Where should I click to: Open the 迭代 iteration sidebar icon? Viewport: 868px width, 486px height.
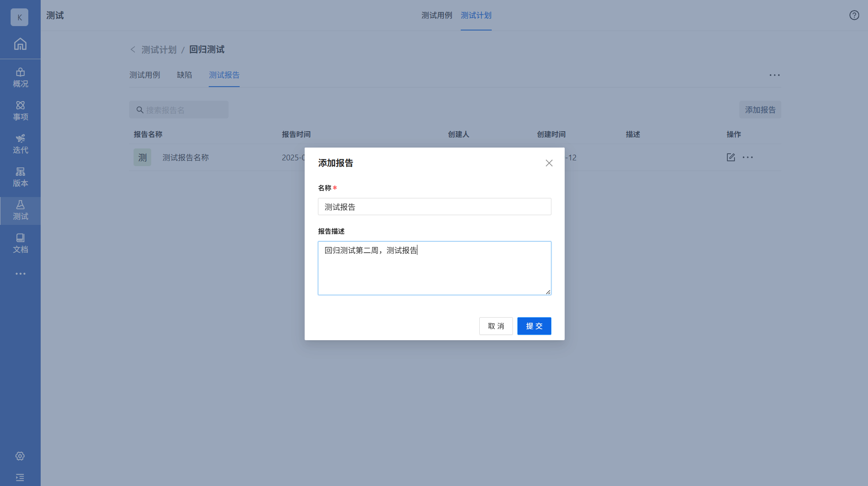pos(20,144)
